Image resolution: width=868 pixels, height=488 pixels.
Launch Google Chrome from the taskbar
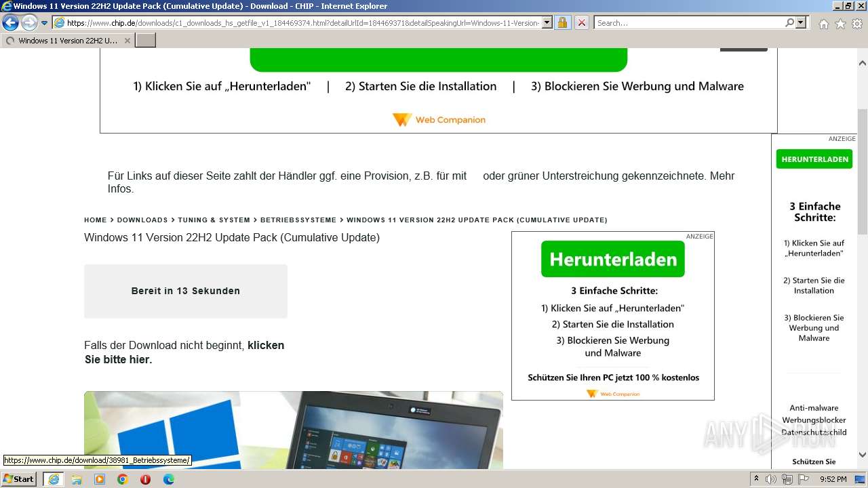coord(123,479)
